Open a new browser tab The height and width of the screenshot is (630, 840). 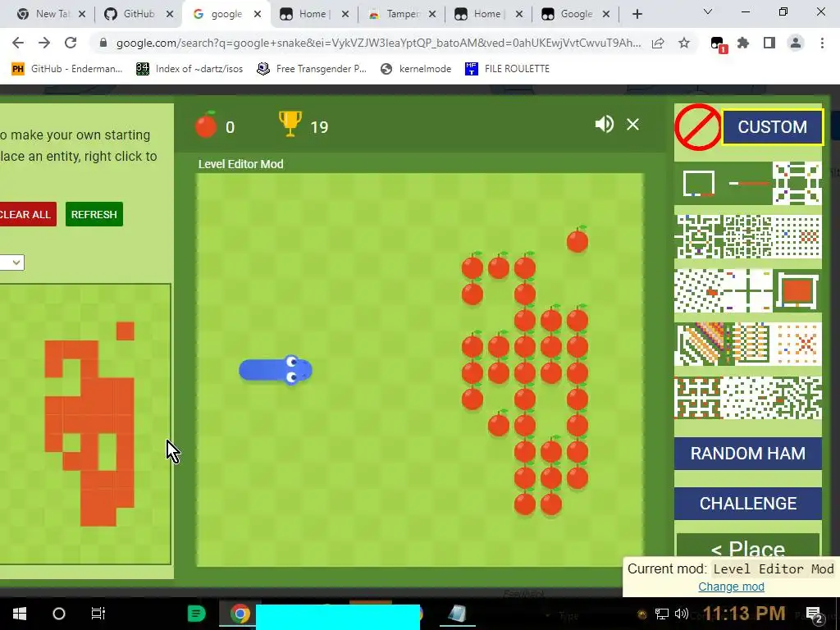point(637,15)
